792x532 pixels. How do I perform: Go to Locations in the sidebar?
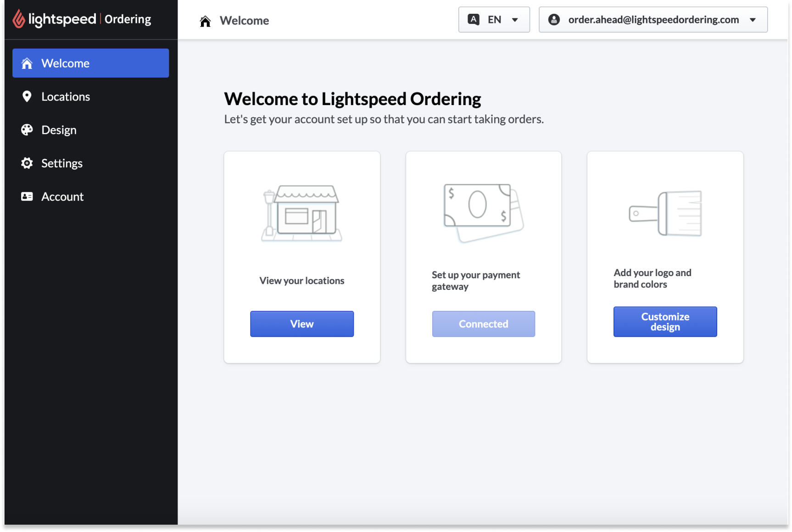pyautogui.click(x=91, y=97)
